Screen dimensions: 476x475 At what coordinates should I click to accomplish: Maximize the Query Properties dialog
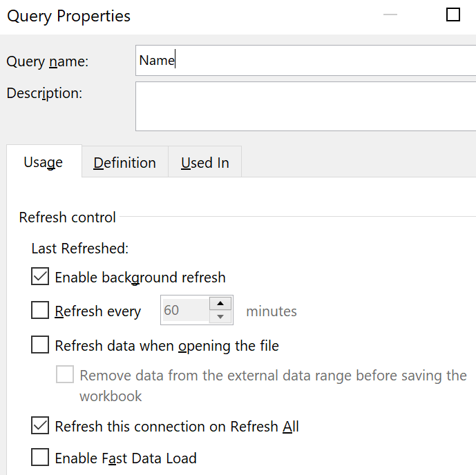tap(453, 15)
